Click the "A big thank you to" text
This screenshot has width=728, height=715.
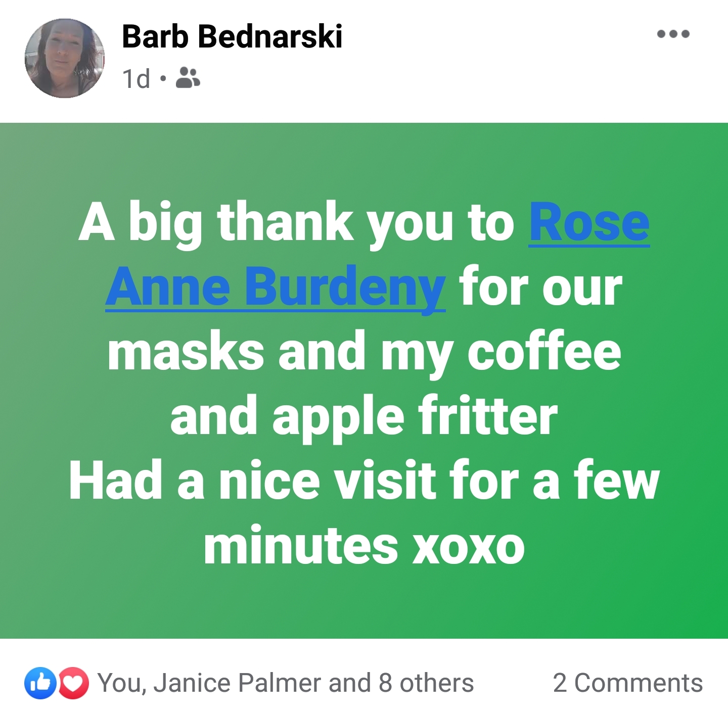coord(297,223)
